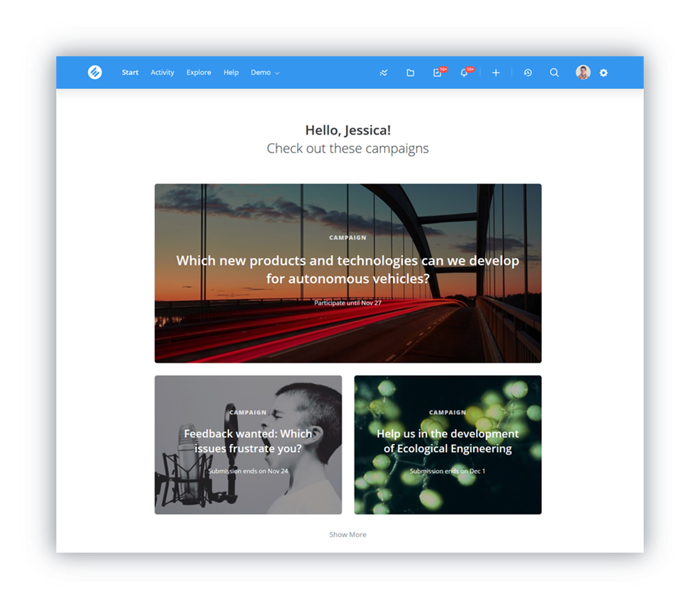The height and width of the screenshot is (609, 700).
Task: Go to the Activity menu item
Action: click(162, 72)
